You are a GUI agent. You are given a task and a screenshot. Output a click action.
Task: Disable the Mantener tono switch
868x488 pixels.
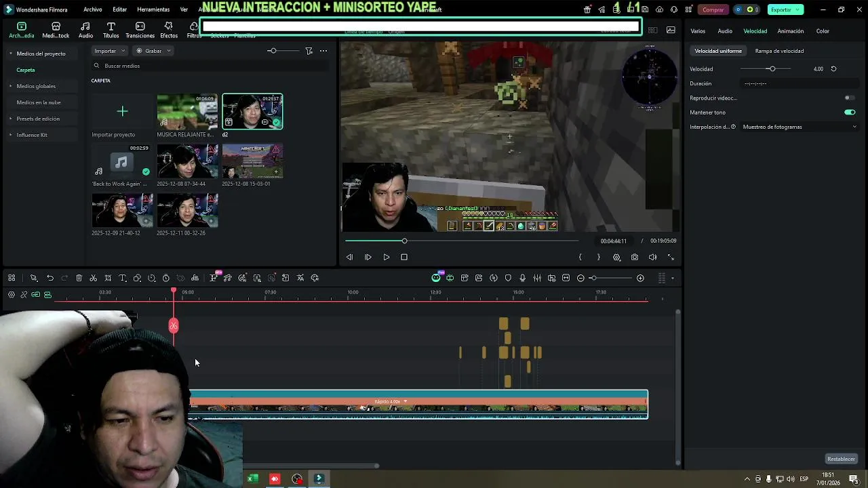(x=850, y=113)
